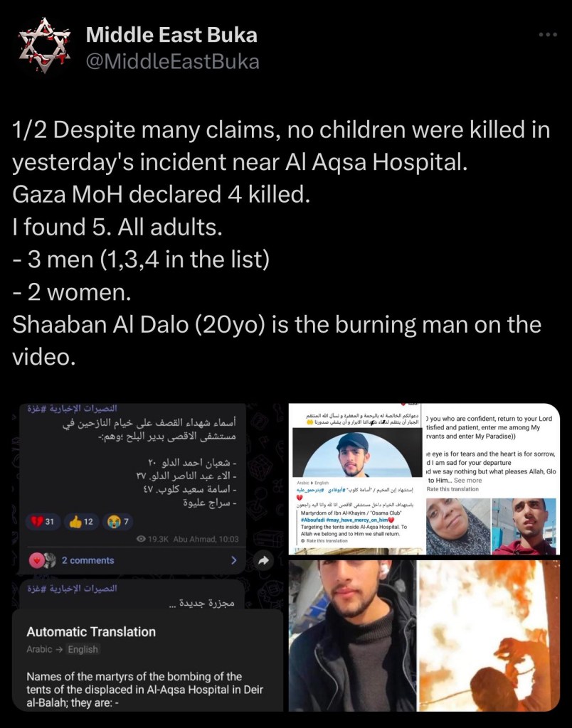
Task: Expand the 2 comments chevron arrow
Action: tap(234, 560)
